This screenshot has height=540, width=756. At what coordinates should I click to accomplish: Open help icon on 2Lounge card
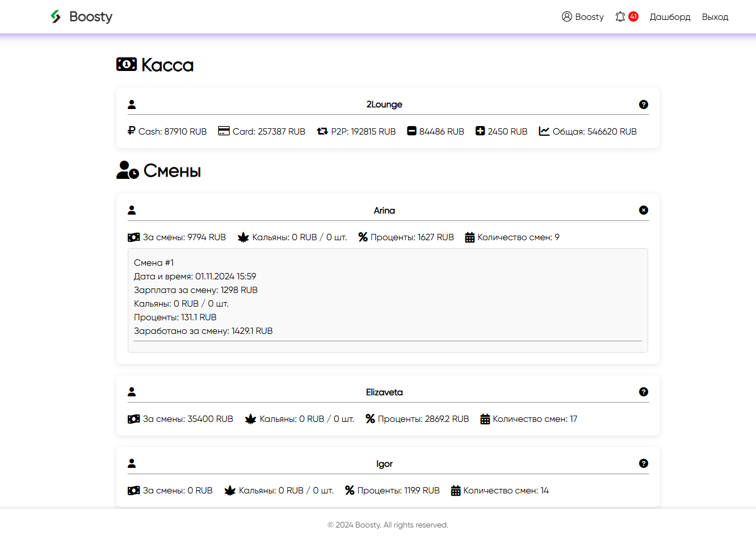coord(644,104)
